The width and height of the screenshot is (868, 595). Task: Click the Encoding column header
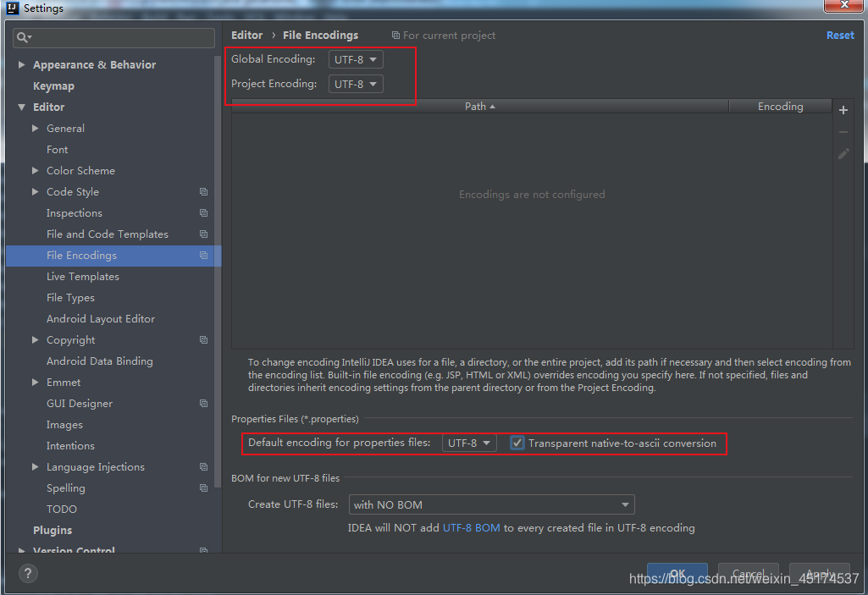(781, 107)
